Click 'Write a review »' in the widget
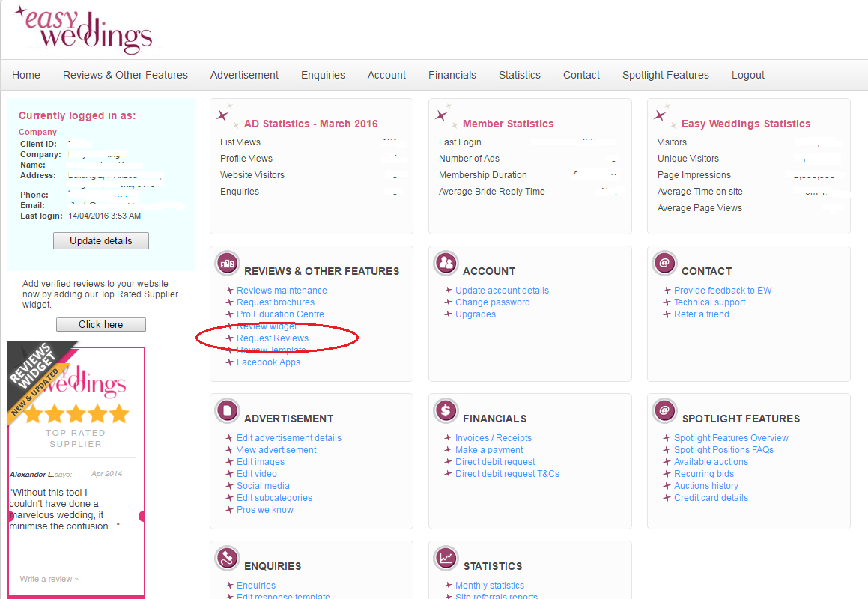 pyautogui.click(x=49, y=579)
